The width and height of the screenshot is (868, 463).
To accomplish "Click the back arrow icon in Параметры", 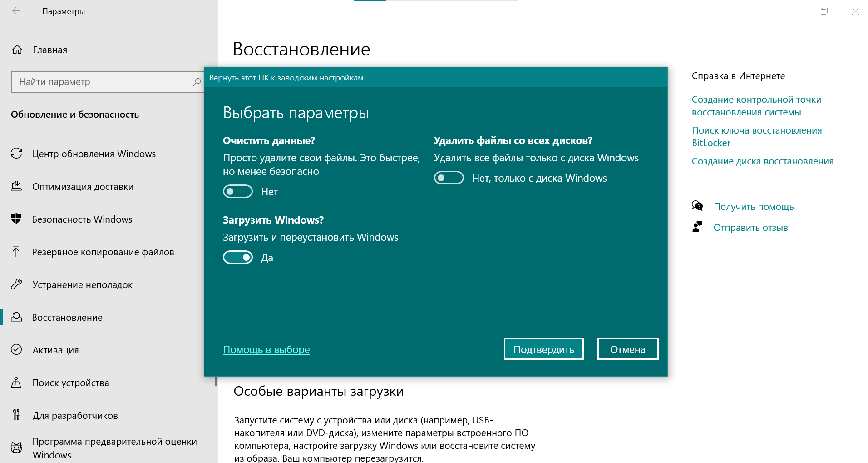I will (16, 11).
